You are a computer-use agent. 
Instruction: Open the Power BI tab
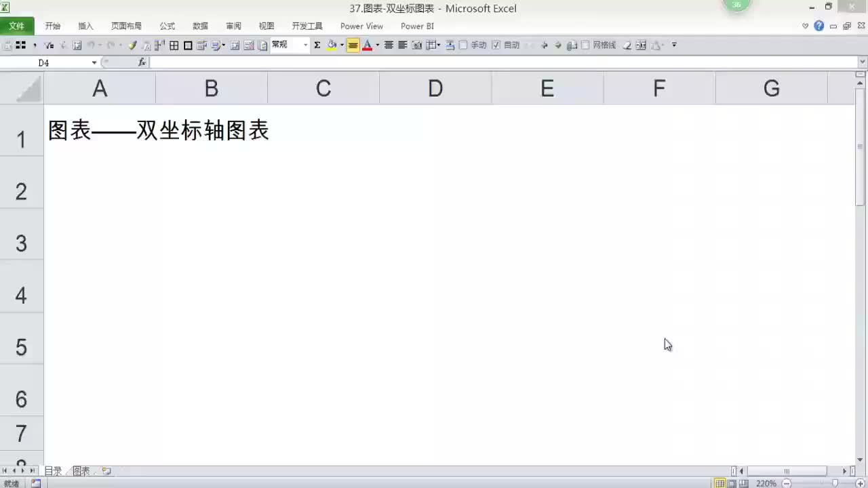[x=417, y=26]
